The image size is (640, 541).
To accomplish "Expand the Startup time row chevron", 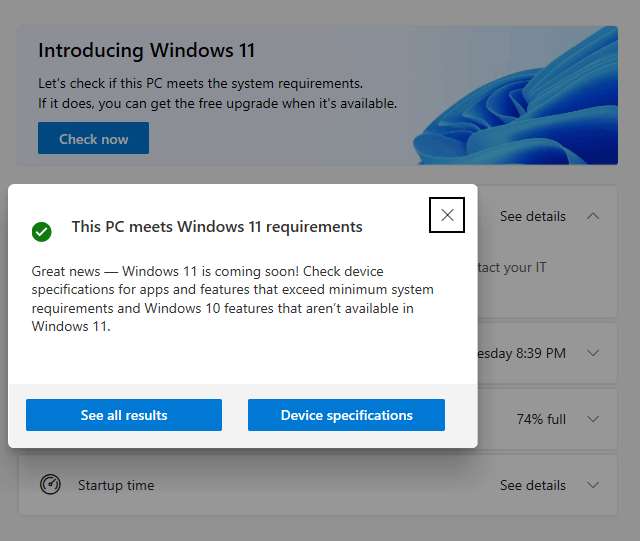I will tap(593, 485).
